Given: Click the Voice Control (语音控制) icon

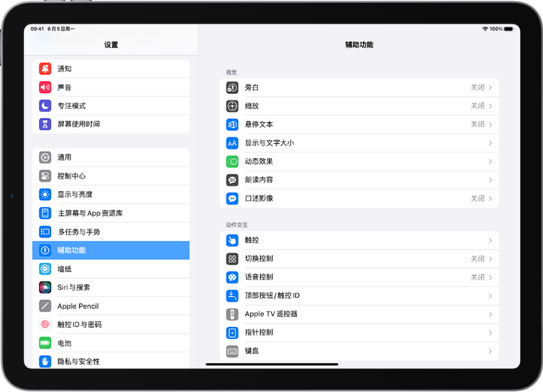Looking at the screenshot, I should 232,277.
